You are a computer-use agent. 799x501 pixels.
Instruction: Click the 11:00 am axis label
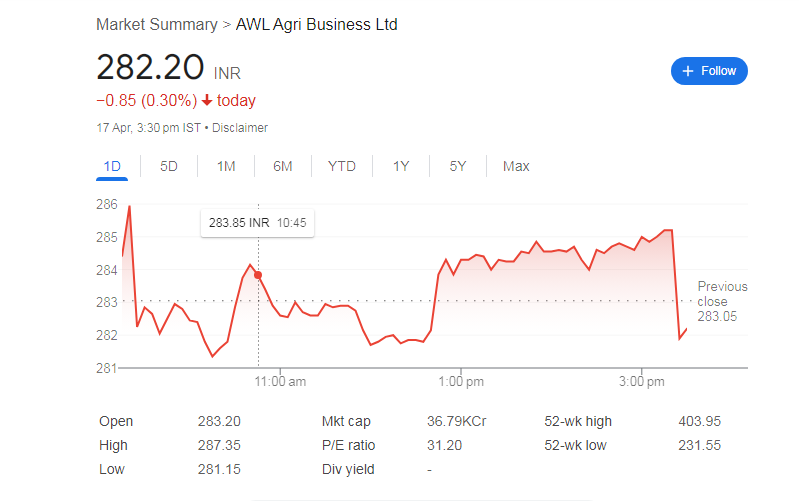pos(280,381)
